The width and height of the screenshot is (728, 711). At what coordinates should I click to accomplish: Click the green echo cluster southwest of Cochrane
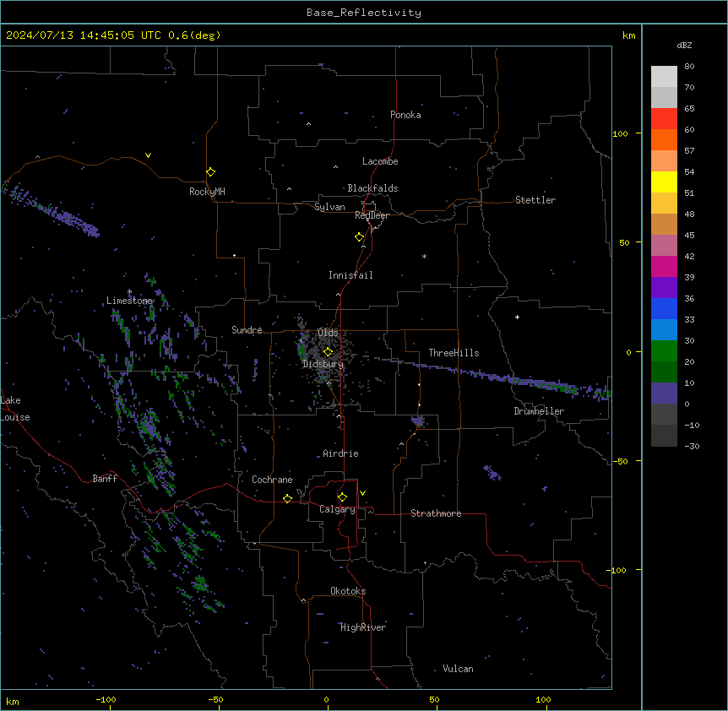tap(200, 583)
